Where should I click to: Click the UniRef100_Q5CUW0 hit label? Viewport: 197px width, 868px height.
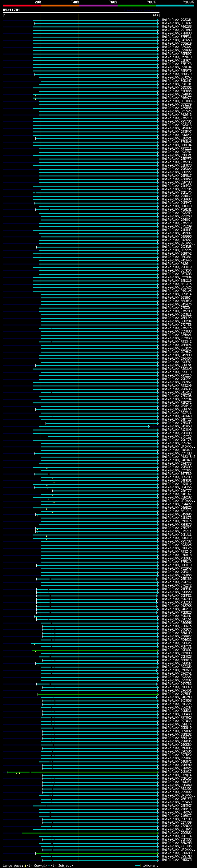(x=177, y=833)
